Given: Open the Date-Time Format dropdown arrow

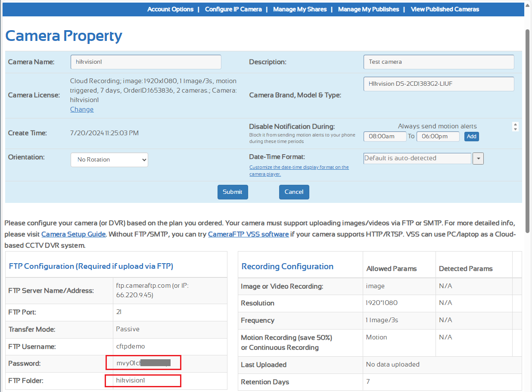Looking at the screenshot, I should [x=478, y=159].
